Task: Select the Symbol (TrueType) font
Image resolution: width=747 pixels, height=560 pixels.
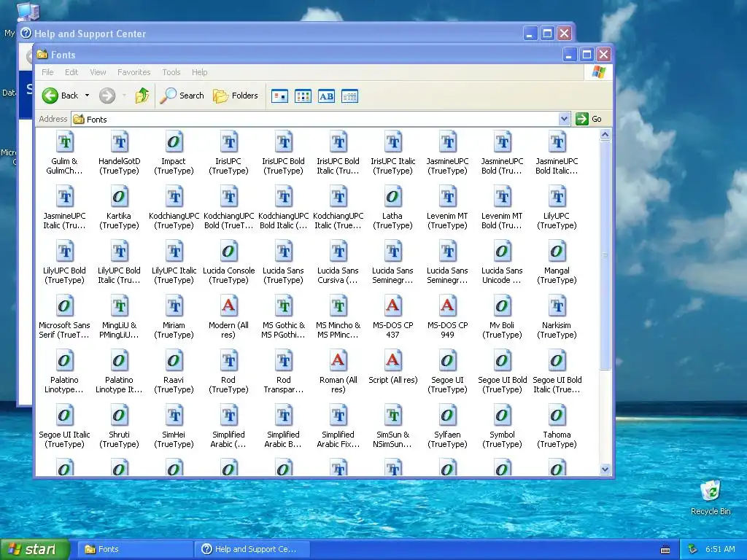Action: 502,426
